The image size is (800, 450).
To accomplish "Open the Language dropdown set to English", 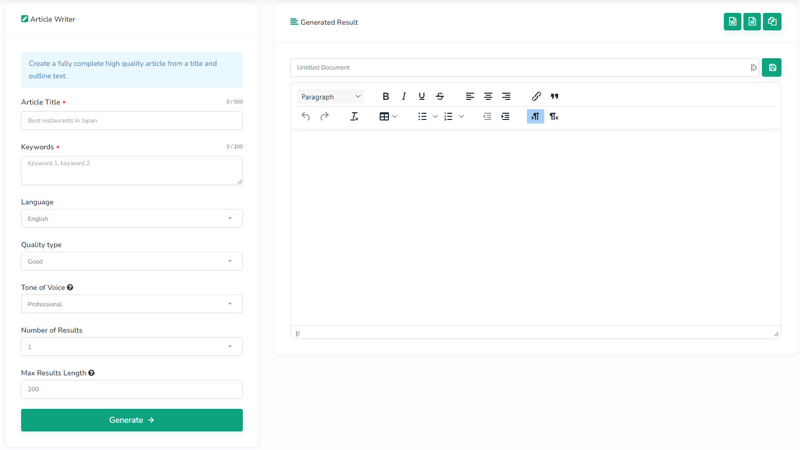I will pyautogui.click(x=132, y=218).
